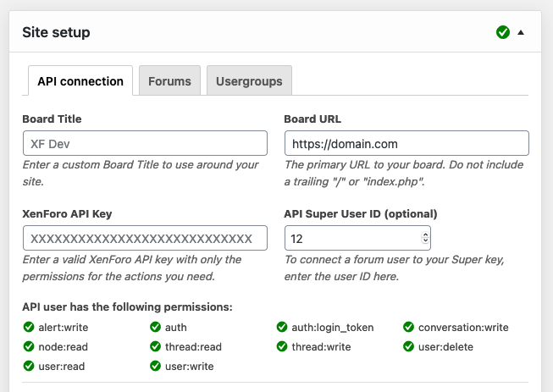Image resolution: width=553 pixels, height=392 pixels.
Task: Click the auth:login_token check icon
Action: point(283,328)
